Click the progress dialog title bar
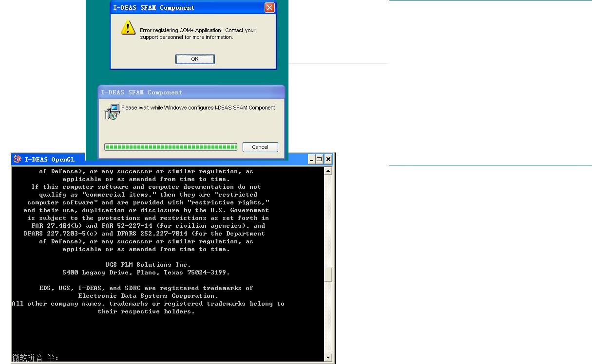Screen dimensions: 592x364 tap(191, 92)
